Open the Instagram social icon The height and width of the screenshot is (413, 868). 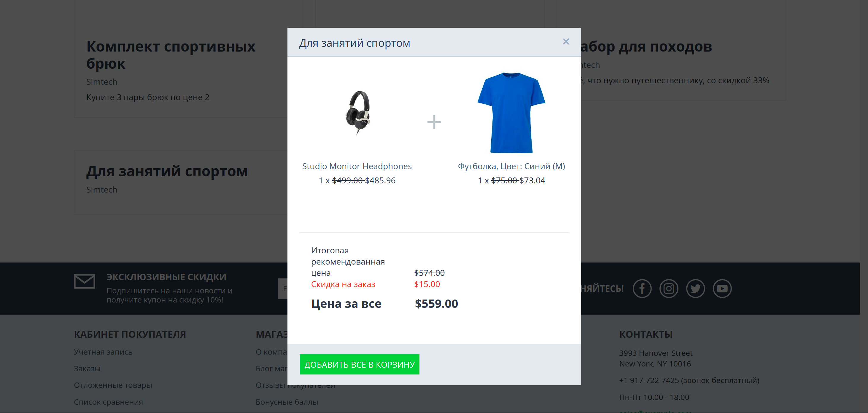click(669, 289)
